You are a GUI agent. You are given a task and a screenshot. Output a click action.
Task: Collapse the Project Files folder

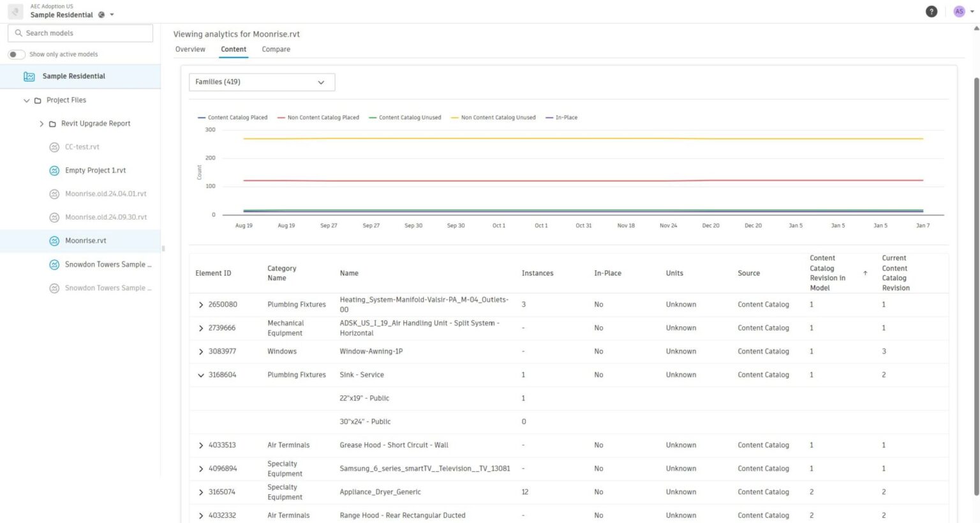pyautogui.click(x=27, y=100)
